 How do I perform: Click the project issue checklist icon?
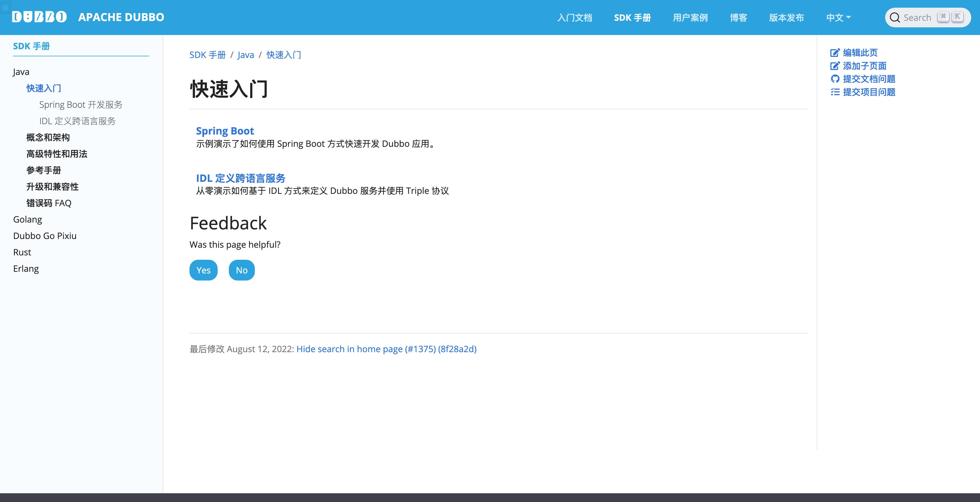(x=835, y=92)
